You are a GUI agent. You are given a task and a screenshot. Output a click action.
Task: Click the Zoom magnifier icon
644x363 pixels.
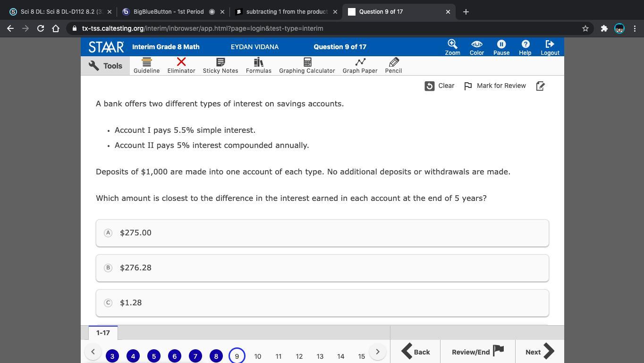coord(452,44)
